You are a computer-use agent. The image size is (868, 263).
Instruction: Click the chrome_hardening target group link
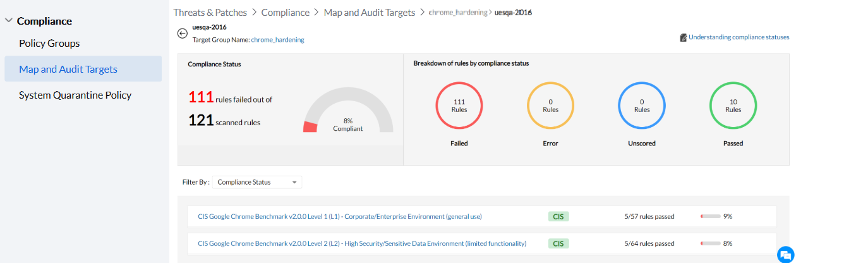[277, 40]
